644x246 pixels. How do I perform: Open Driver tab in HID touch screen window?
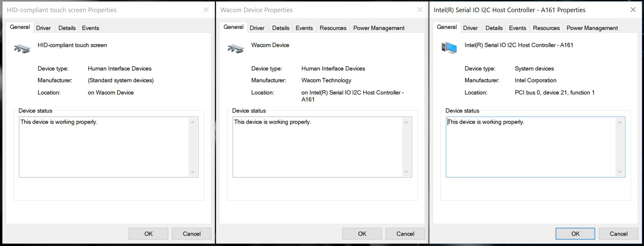point(44,28)
